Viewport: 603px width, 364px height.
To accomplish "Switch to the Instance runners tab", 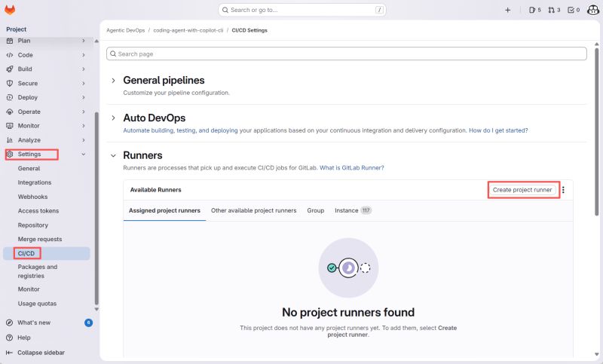I will click(353, 210).
